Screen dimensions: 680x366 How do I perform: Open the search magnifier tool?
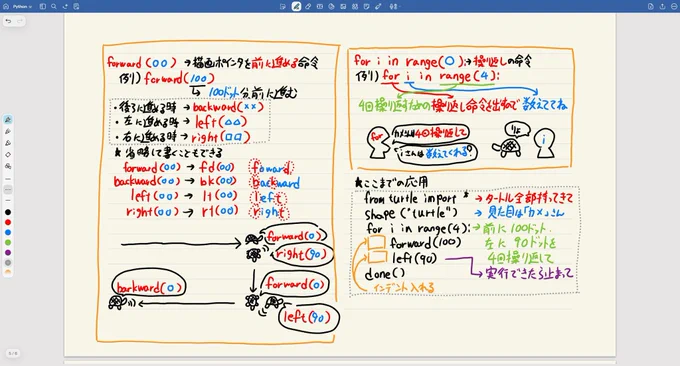pyautogui.click(x=54, y=7)
